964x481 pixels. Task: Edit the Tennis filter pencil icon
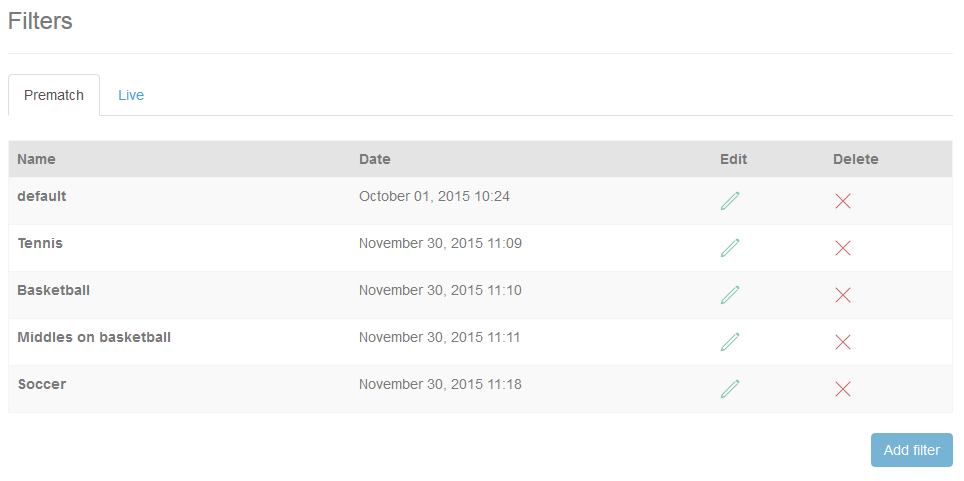click(x=730, y=248)
